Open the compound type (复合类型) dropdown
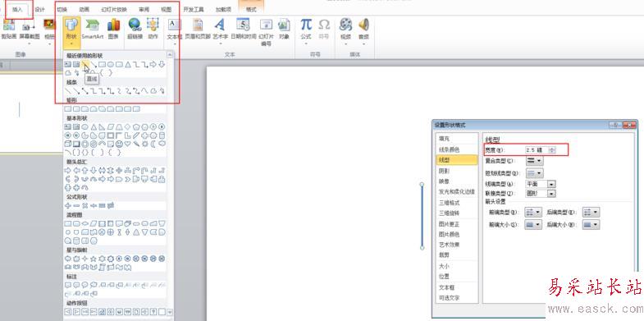Screen dimensions: 644x321 534,161
